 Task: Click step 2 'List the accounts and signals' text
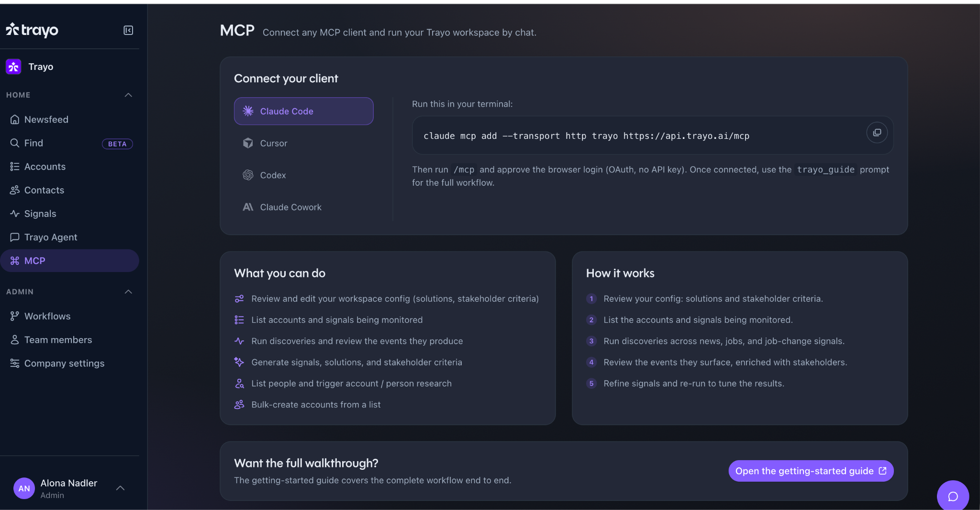pos(698,320)
